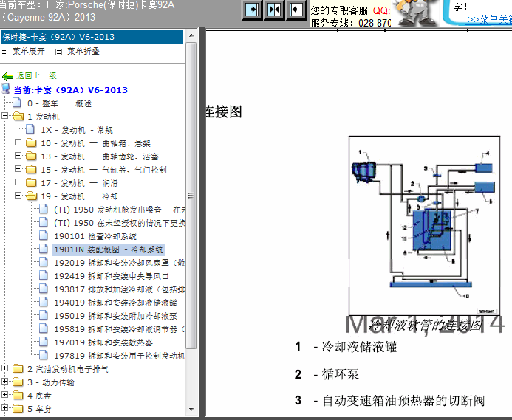
Task: Expand the 10 - 发动机 曲轴箱 node
Action: point(18,142)
